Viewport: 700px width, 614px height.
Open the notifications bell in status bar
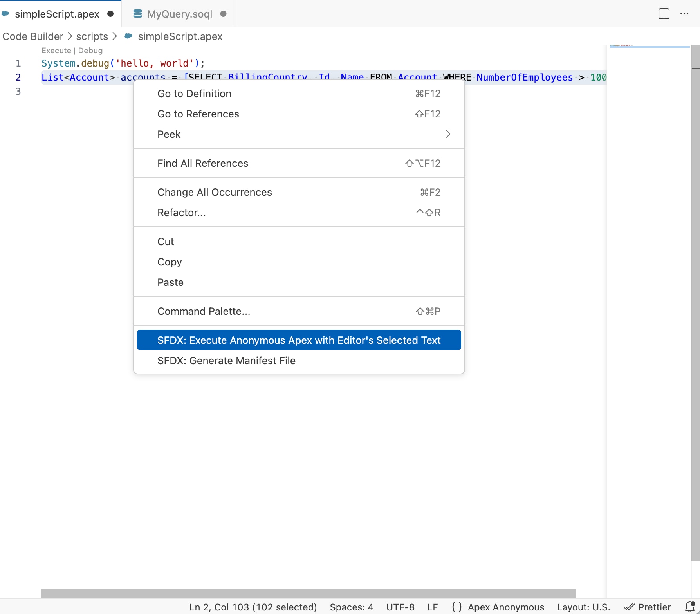click(x=690, y=607)
